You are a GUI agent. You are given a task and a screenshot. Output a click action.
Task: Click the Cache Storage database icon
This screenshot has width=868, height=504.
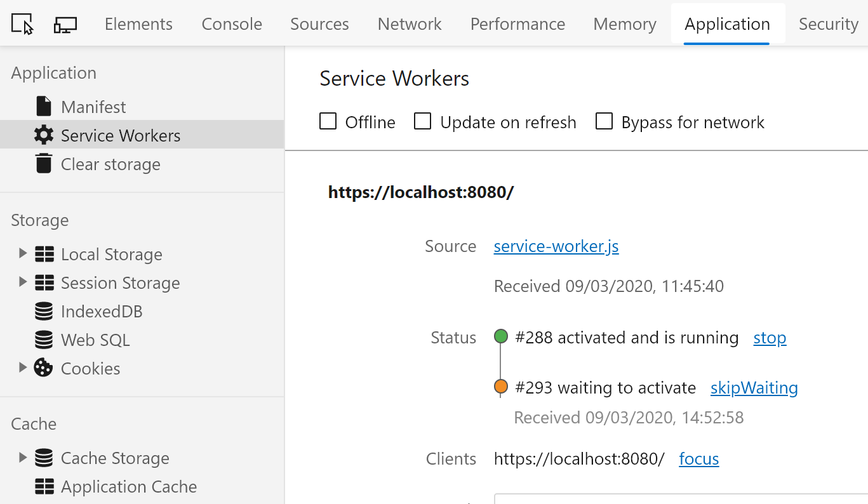[x=43, y=458]
